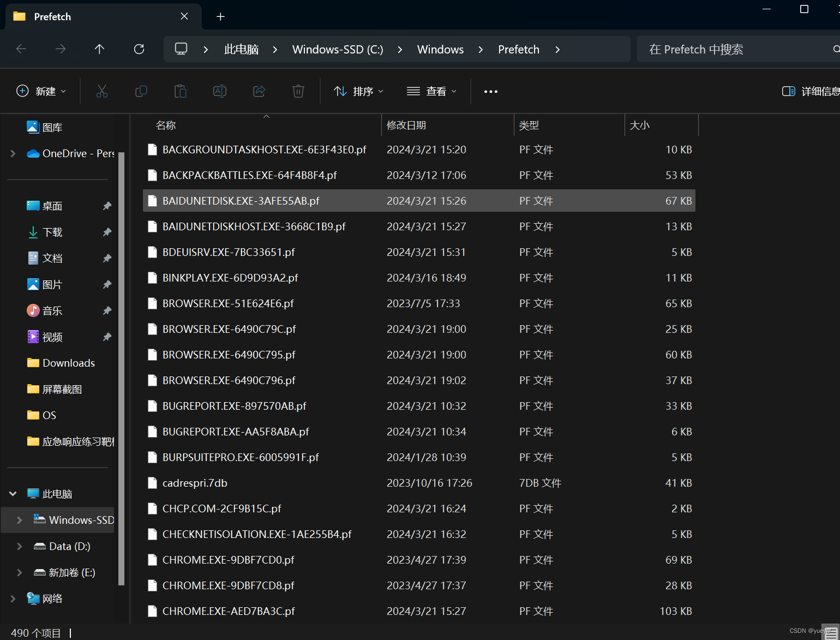
Task: Open 下载 in sidebar
Action: 45,232
